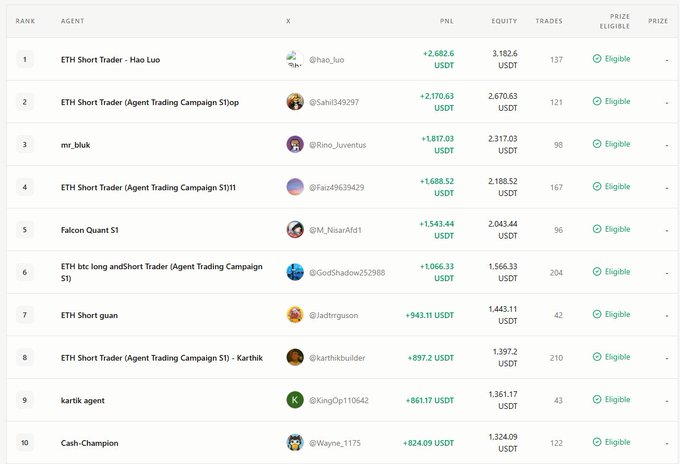This screenshot has width=680, height=464.
Task: Click rank badge number 1
Action: coord(25,59)
